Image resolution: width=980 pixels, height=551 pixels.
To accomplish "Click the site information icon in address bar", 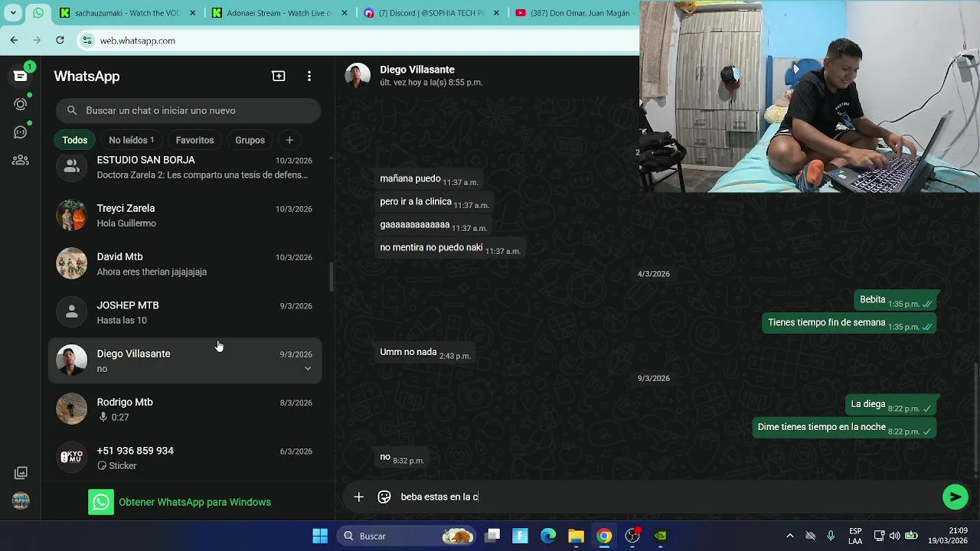I will click(87, 41).
